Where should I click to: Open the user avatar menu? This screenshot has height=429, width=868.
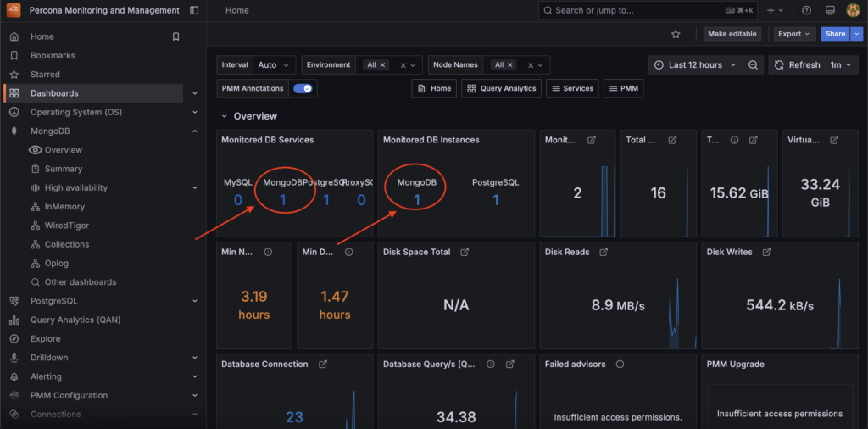coord(853,10)
